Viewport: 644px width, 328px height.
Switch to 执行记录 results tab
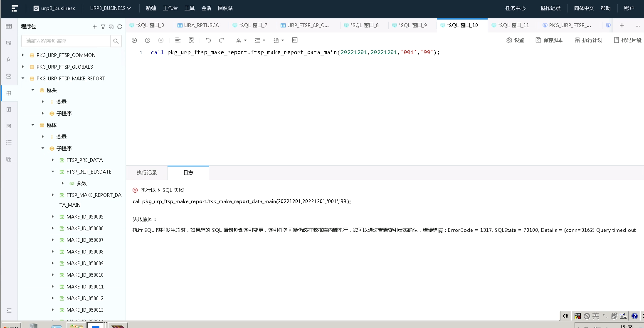tap(147, 172)
